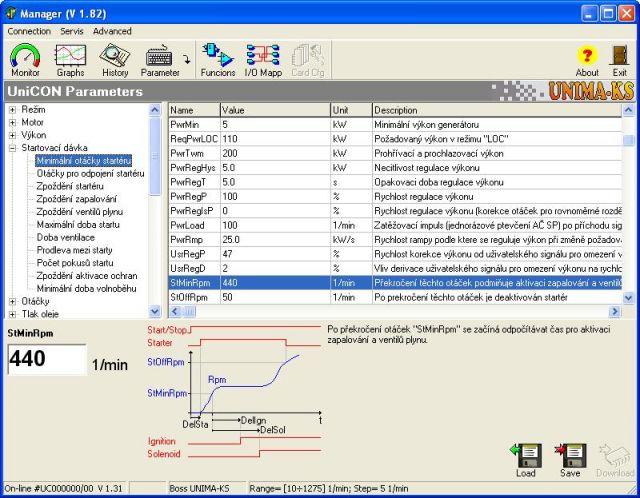
Task: Select the PwrTwm parameter row
Action: pos(395,153)
